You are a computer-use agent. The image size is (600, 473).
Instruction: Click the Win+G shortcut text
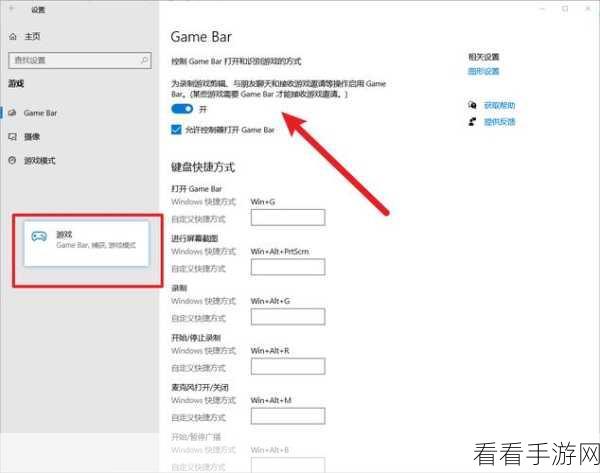tap(263, 202)
